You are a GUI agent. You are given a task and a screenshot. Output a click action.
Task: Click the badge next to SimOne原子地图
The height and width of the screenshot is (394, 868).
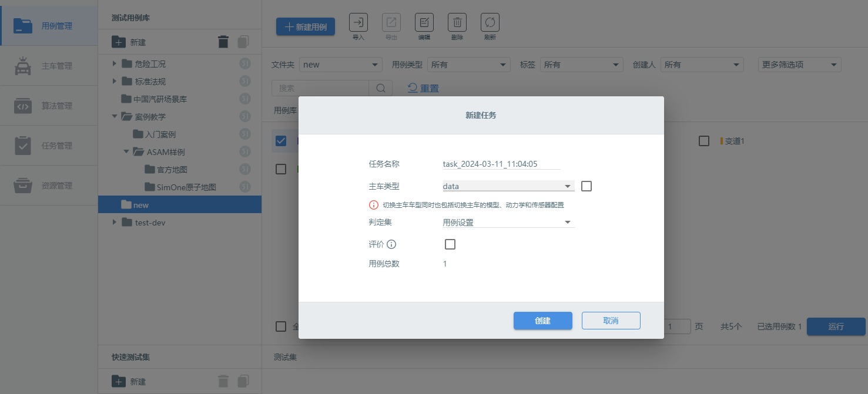(245, 187)
